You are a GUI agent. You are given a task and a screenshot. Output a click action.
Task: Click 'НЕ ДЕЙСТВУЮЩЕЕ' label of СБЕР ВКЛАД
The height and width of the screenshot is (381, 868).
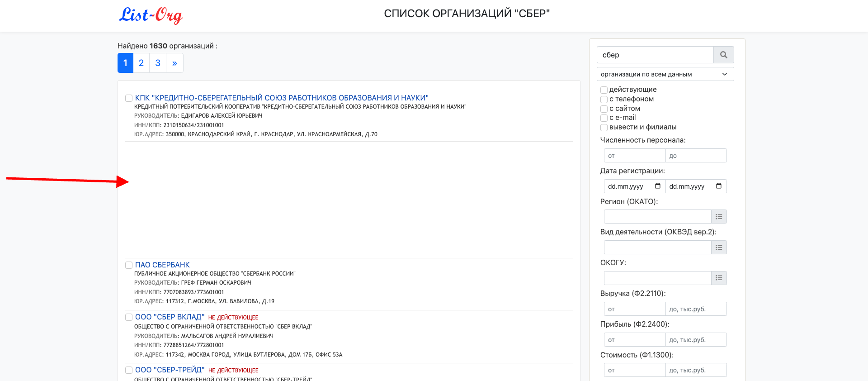pos(233,318)
